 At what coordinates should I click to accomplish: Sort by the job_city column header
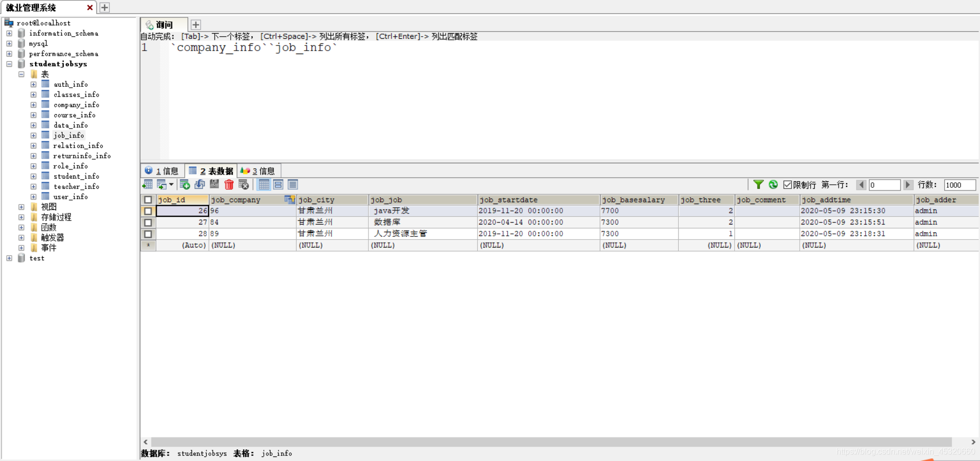pos(332,200)
